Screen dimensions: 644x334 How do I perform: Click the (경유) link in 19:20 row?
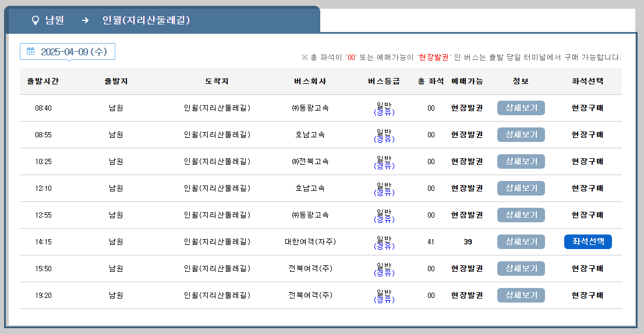coord(384,300)
